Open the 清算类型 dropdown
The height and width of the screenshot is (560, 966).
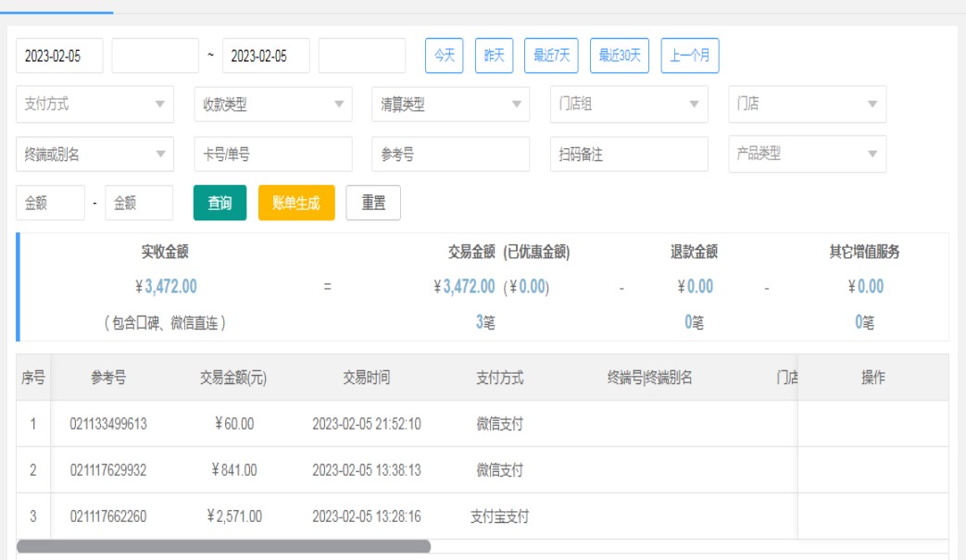(451, 105)
